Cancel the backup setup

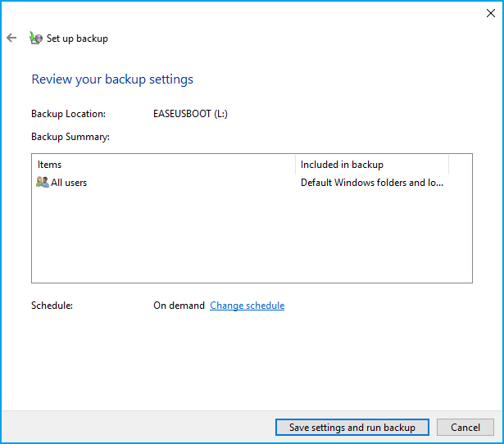(465, 427)
